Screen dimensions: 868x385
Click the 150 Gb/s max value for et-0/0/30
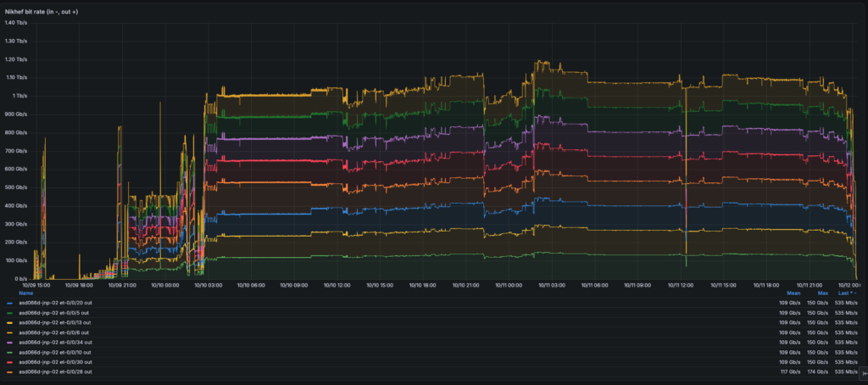pos(818,362)
